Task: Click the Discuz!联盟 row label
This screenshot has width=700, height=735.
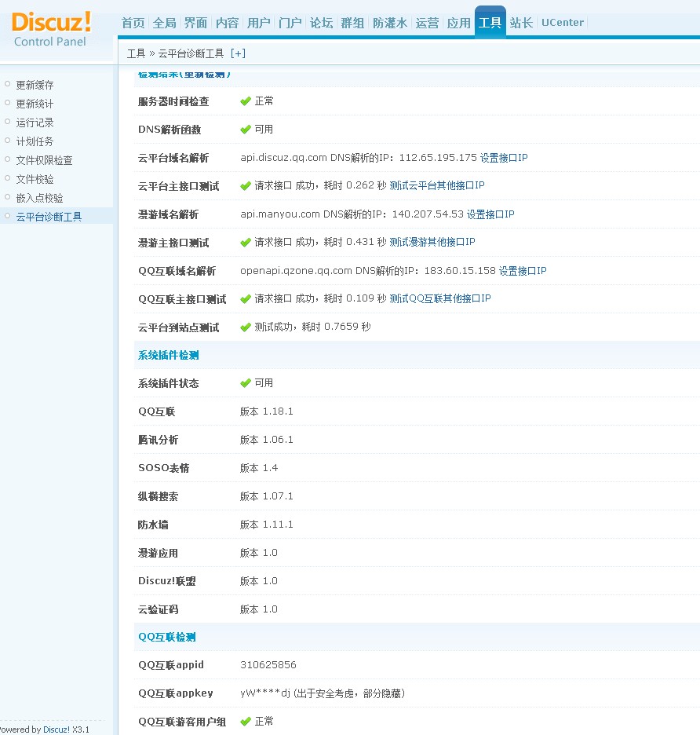Action: 167,581
